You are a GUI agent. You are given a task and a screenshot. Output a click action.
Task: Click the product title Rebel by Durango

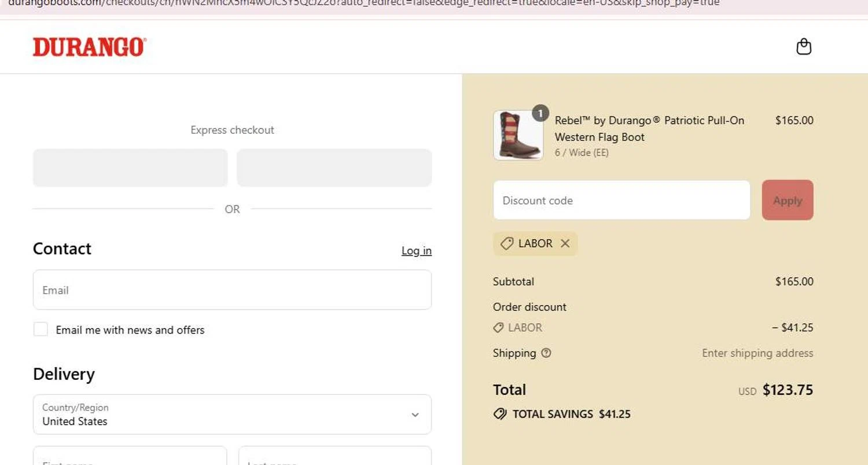coord(649,129)
